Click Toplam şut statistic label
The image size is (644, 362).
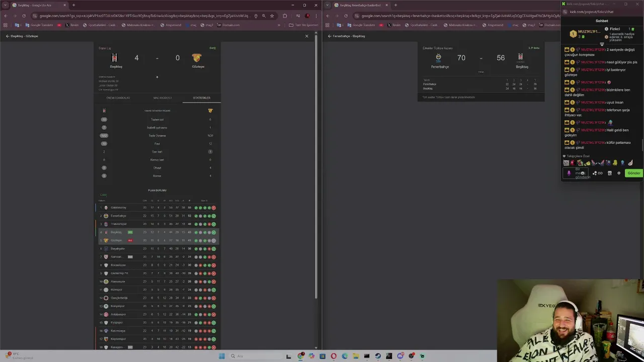point(157,120)
